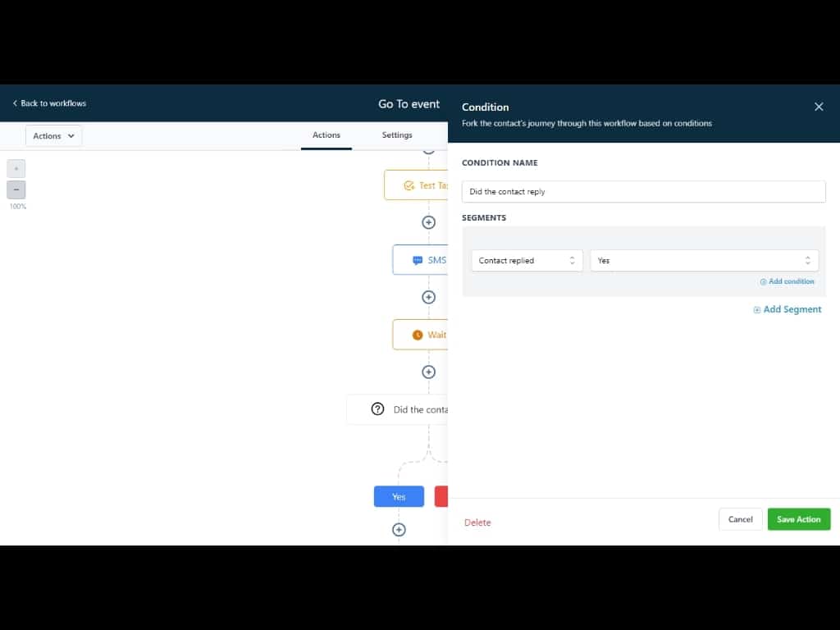Click plus icon under Yes branch
Image resolution: width=840 pixels, height=630 pixels.
pos(399,530)
